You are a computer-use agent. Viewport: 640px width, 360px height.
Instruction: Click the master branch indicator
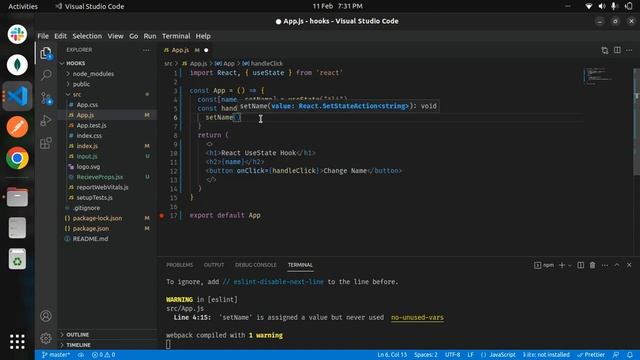pos(56,355)
